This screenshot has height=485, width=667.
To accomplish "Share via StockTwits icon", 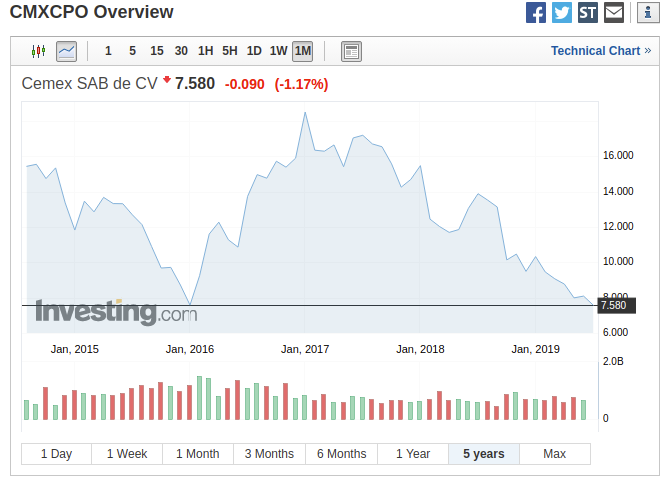I will click(x=587, y=12).
